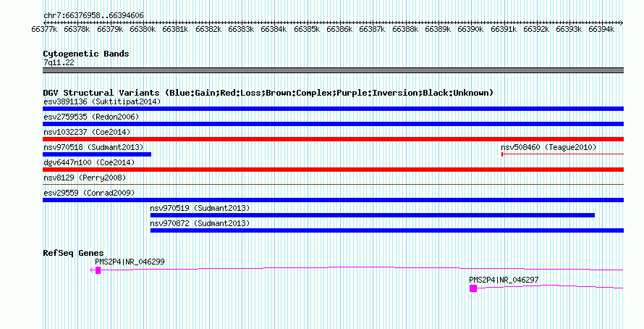Image resolution: width=644 pixels, height=329 pixels.
Task: Open the nsv970518 (Sudmant2013) label
Action: click(93, 147)
